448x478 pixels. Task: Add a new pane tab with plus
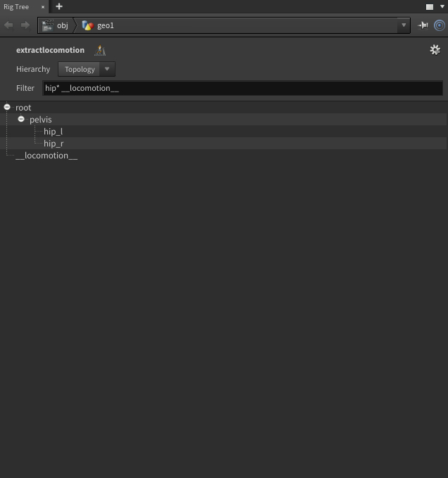[59, 6]
